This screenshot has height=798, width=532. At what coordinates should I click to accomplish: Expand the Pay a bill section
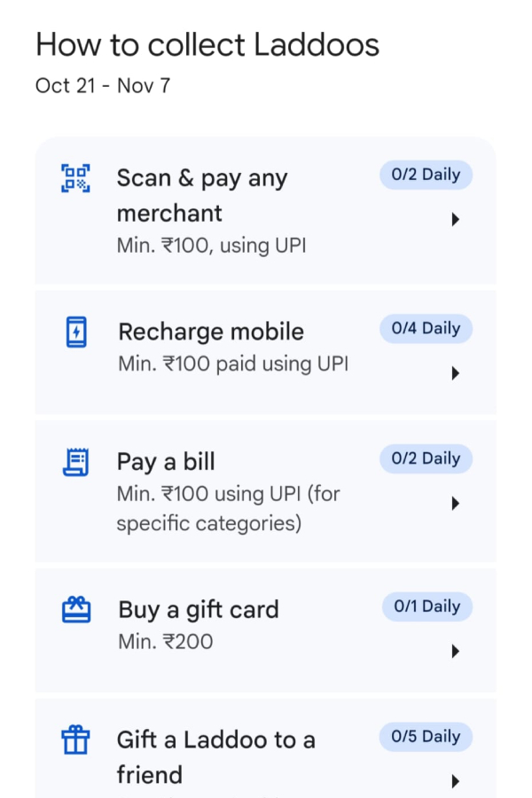[x=456, y=503]
